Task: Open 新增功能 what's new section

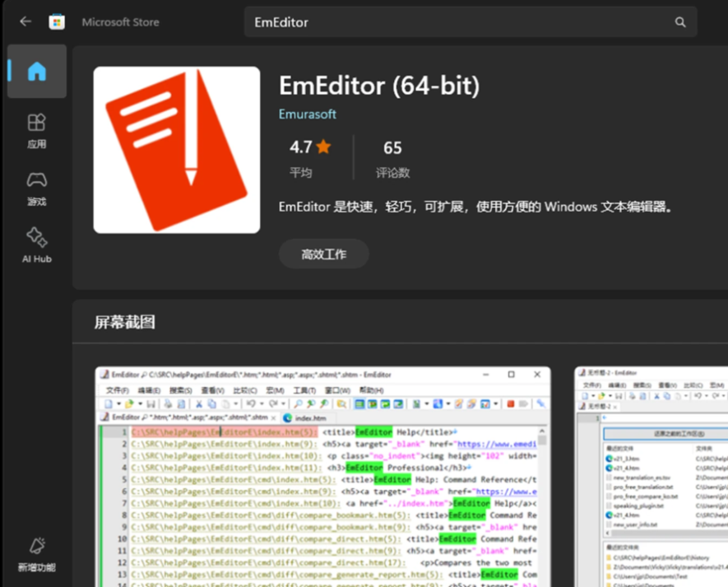Action: 37,554
